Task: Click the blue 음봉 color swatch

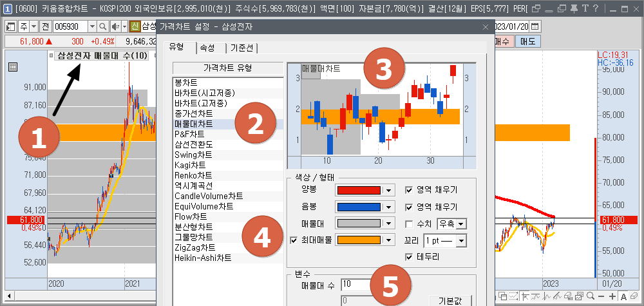Action: [x=358, y=207]
